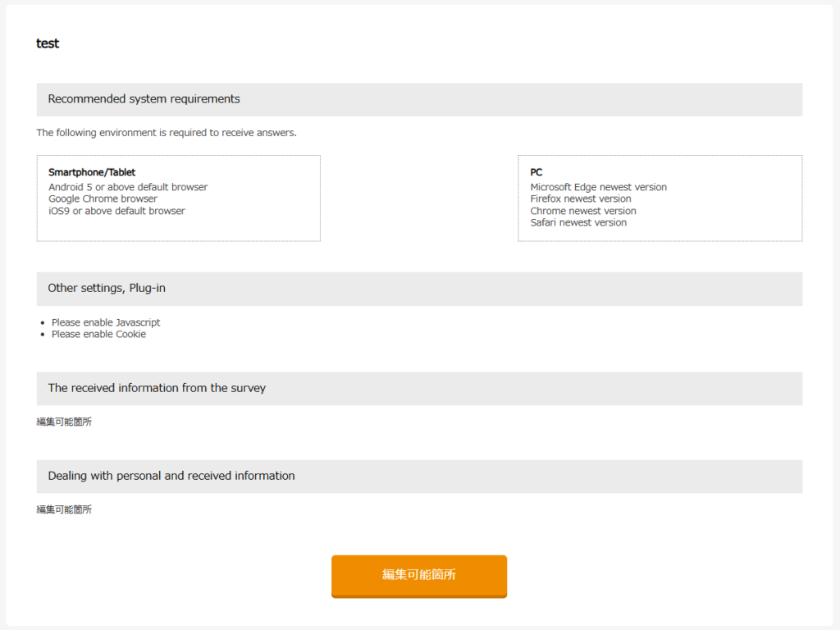Click editable text under received information from the survey

64,422
